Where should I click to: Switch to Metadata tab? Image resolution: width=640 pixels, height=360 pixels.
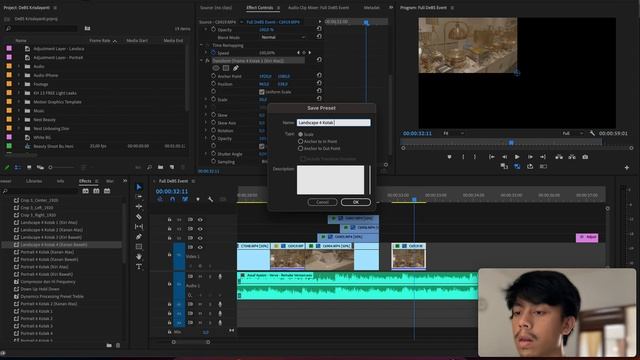[371, 8]
